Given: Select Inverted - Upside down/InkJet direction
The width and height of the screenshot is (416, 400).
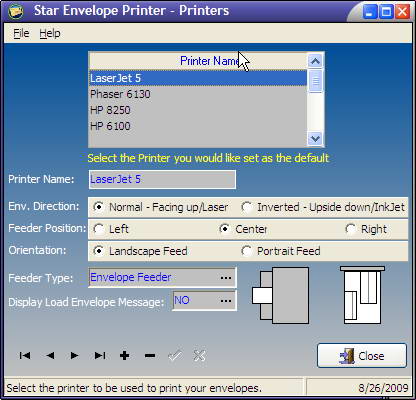Looking at the screenshot, I should pyautogui.click(x=323, y=207).
